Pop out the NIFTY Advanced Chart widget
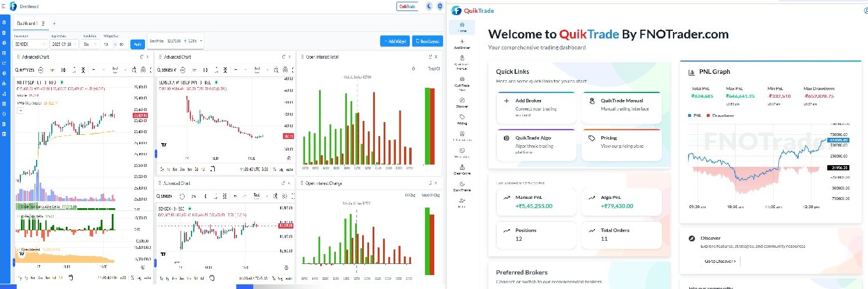Screen dimensions: 868x289 [141, 57]
